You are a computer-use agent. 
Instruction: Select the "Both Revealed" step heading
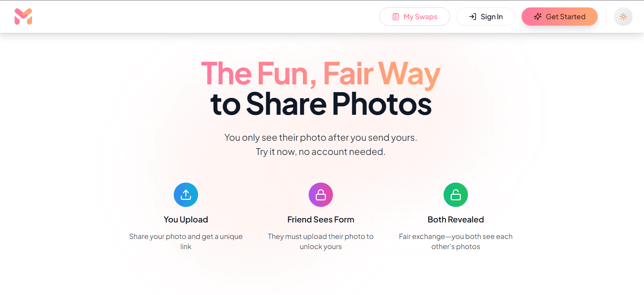point(456,220)
